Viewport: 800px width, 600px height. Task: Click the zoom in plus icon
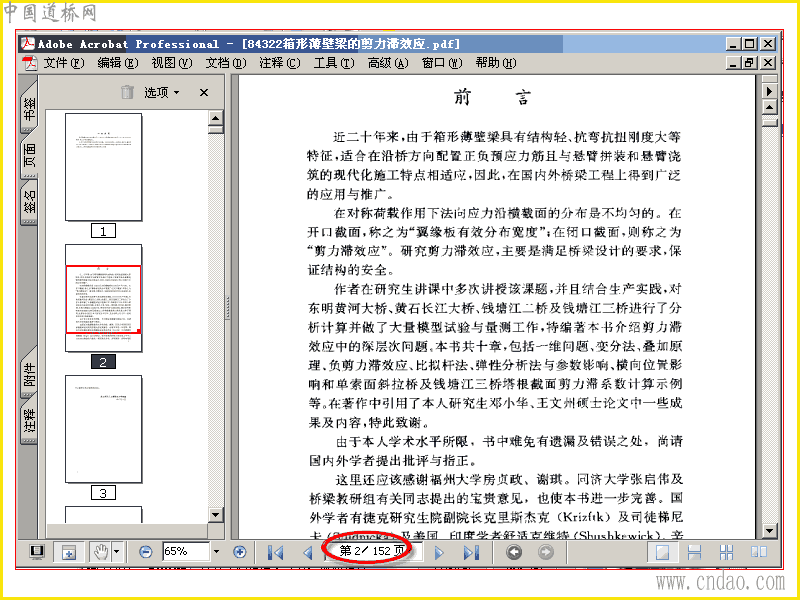click(x=239, y=552)
